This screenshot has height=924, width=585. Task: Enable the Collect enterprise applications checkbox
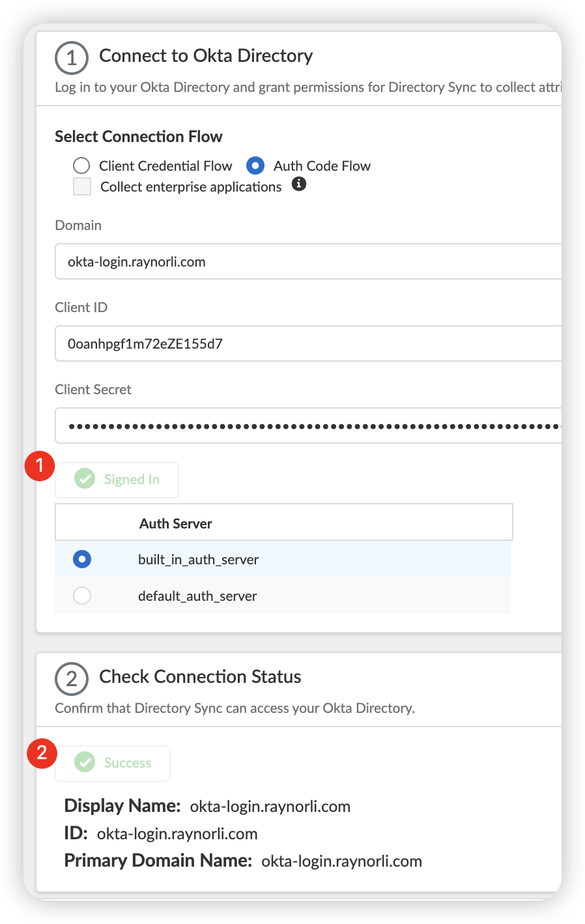pos(82,187)
